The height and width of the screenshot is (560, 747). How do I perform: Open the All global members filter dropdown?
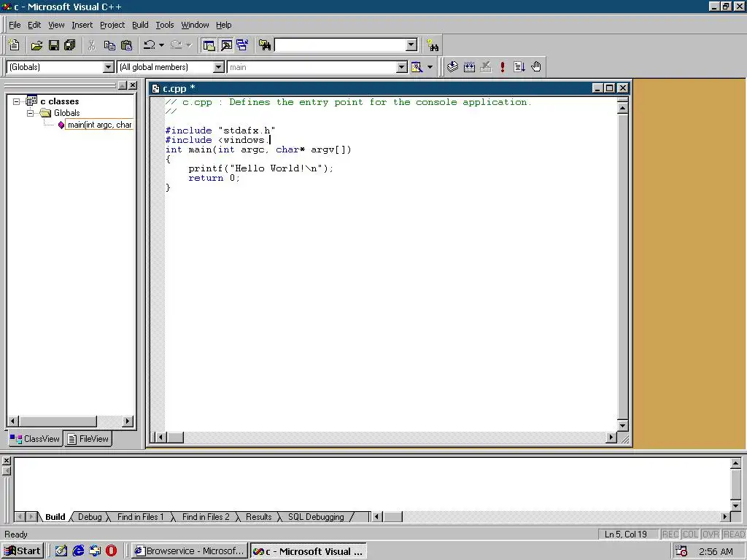pos(219,67)
